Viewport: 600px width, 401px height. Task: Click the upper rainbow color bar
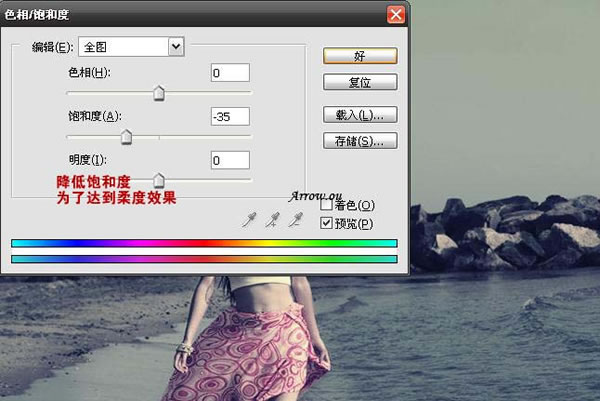204,243
